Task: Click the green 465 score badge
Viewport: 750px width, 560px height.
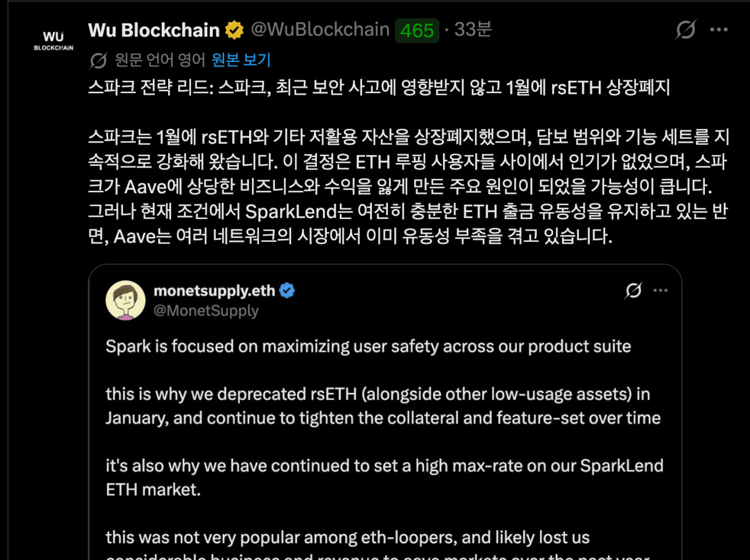Action: coord(417,30)
